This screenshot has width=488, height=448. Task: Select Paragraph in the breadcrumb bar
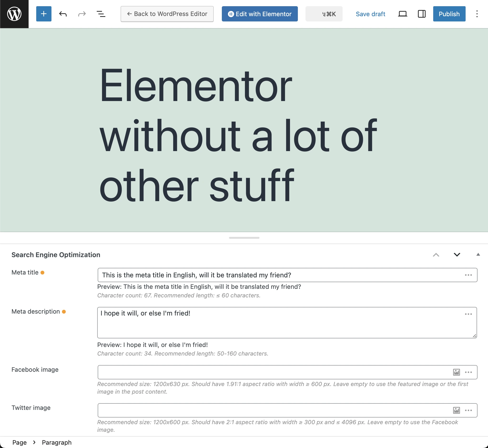tap(57, 442)
